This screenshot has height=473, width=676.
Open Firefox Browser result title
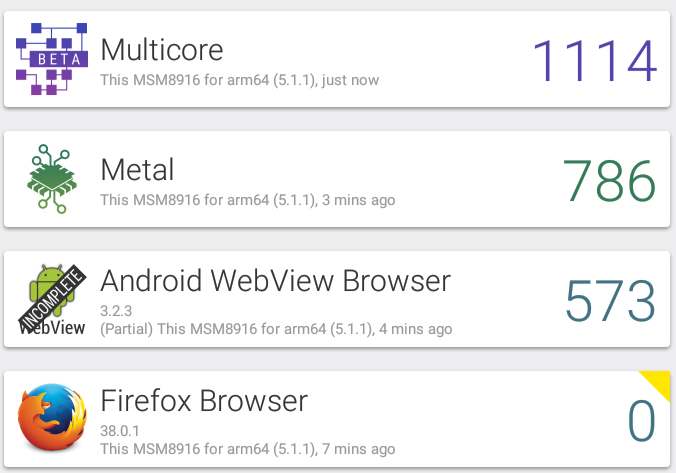[204, 401]
